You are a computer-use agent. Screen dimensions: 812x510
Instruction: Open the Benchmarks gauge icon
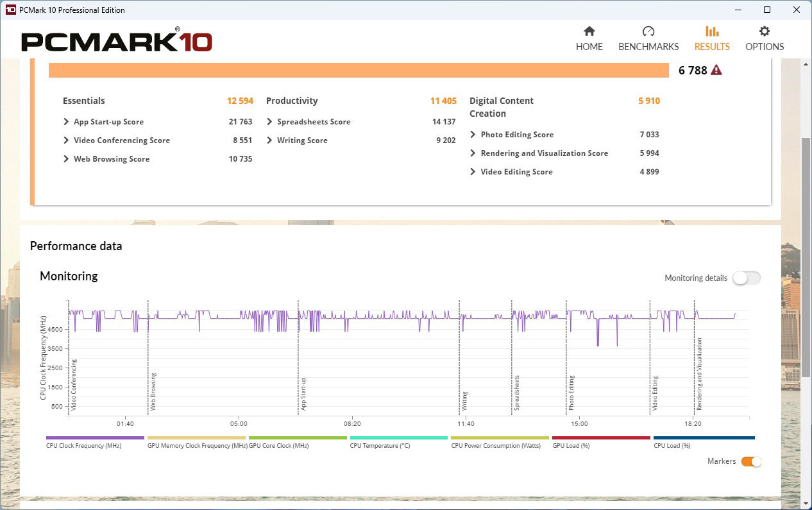pyautogui.click(x=648, y=31)
